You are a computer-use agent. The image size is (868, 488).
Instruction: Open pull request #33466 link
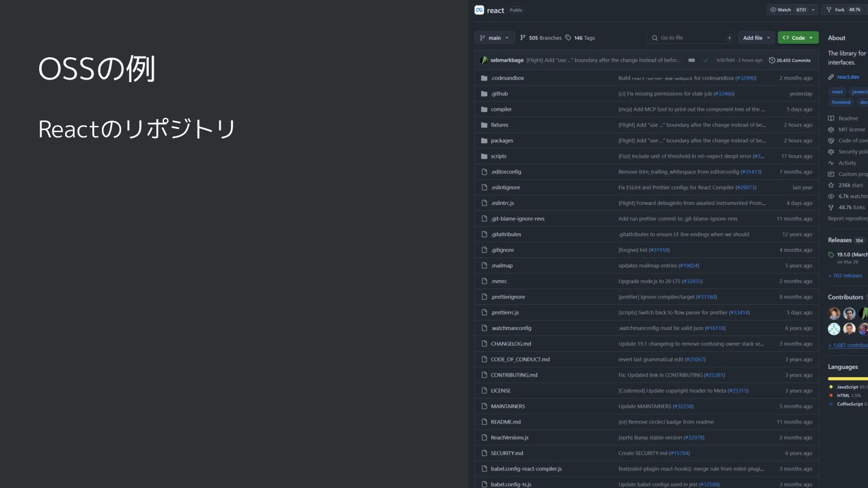point(724,94)
